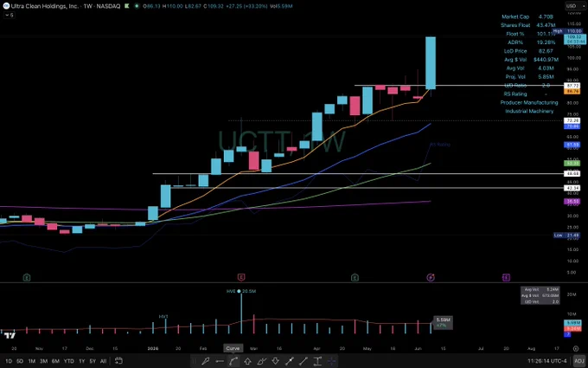The width and height of the screenshot is (588, 368).
Task: Click the High 110.00 label
Action: click(566, 31)
